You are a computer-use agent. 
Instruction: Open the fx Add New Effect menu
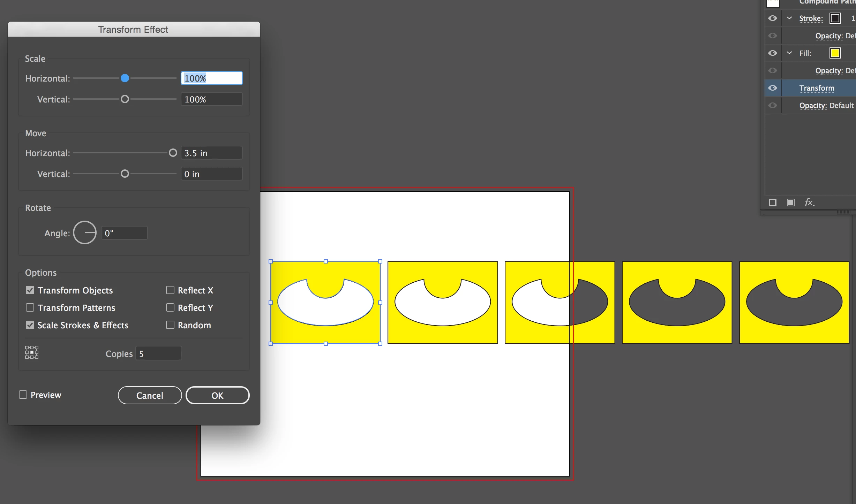pos(809,203)
